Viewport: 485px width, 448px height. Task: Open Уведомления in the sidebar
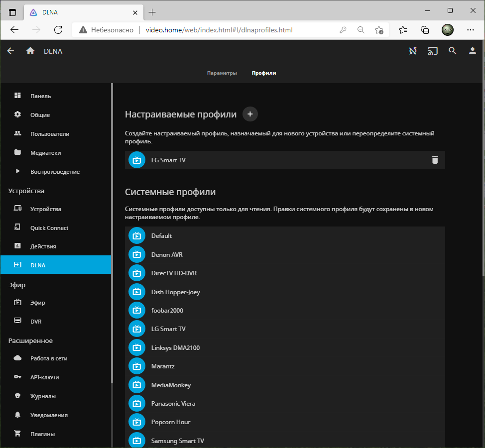56,415
